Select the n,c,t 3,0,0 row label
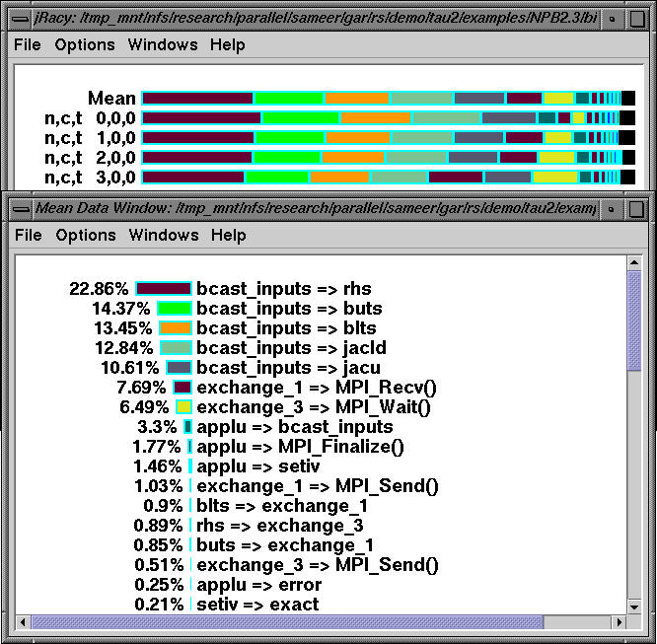This screenshot has width=657, height=644. tap(90, 178)
